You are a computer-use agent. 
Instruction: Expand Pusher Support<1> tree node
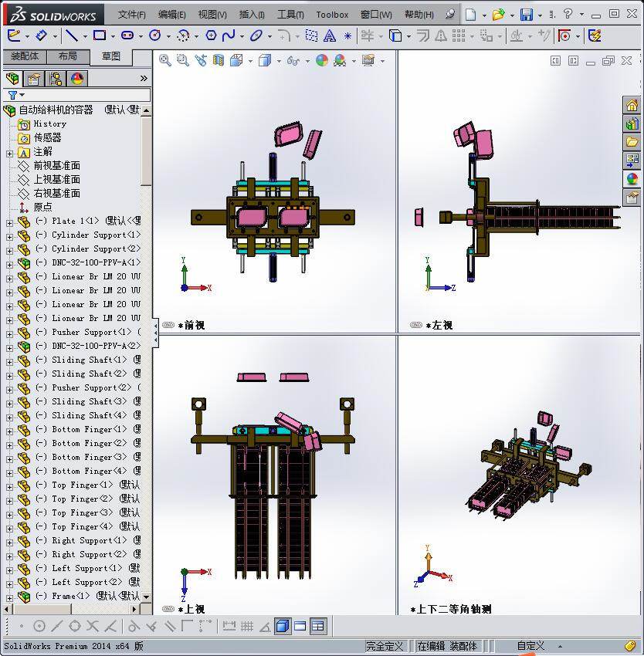[x=9, y=334]
